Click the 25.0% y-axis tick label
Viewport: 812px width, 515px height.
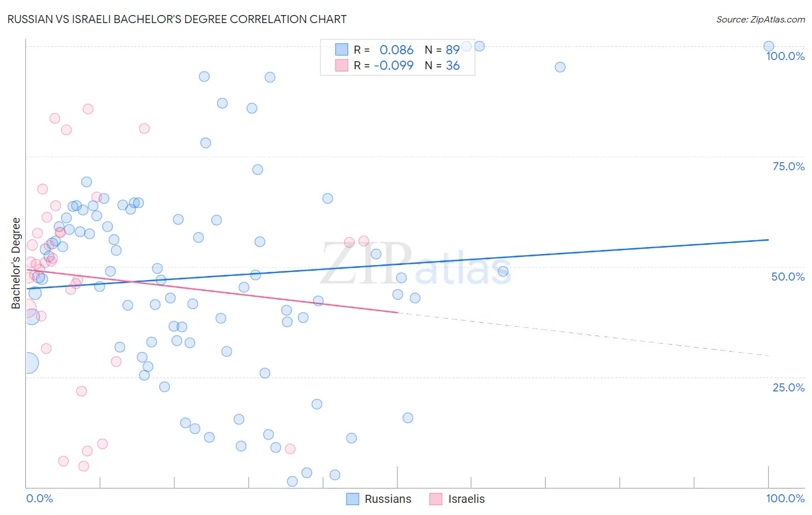pyautogui.click(x=788, y=387)
